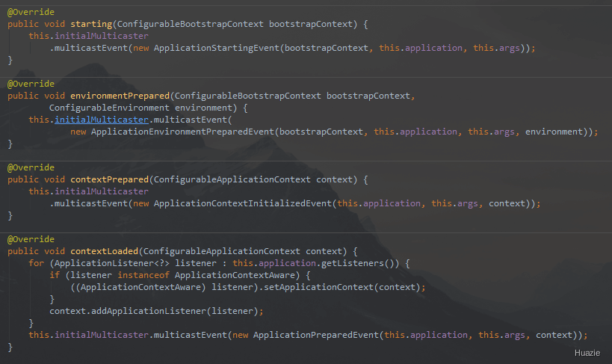Click @Override above contextLoaded
Viewport: 612px width, 364px height.
pyautogui.click(x=31, y=239)
